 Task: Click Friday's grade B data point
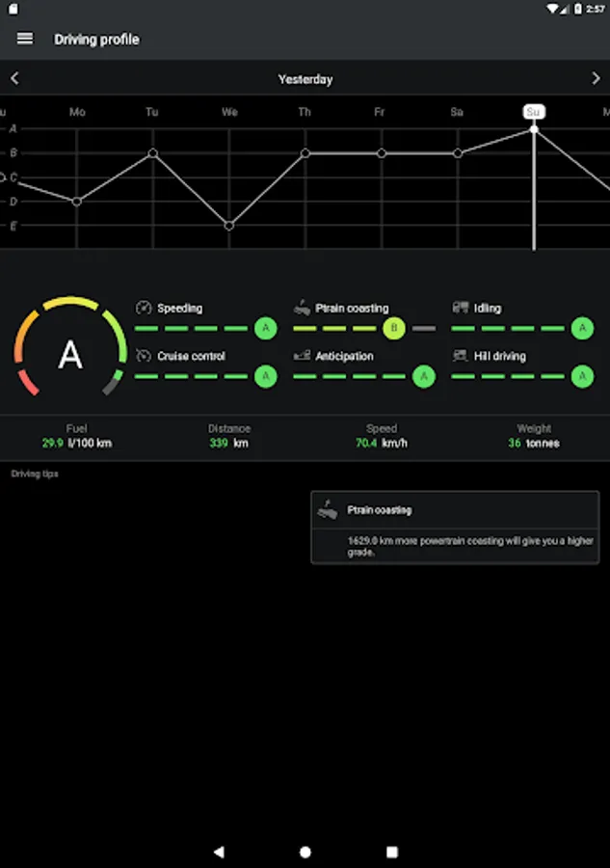(382, 153)
